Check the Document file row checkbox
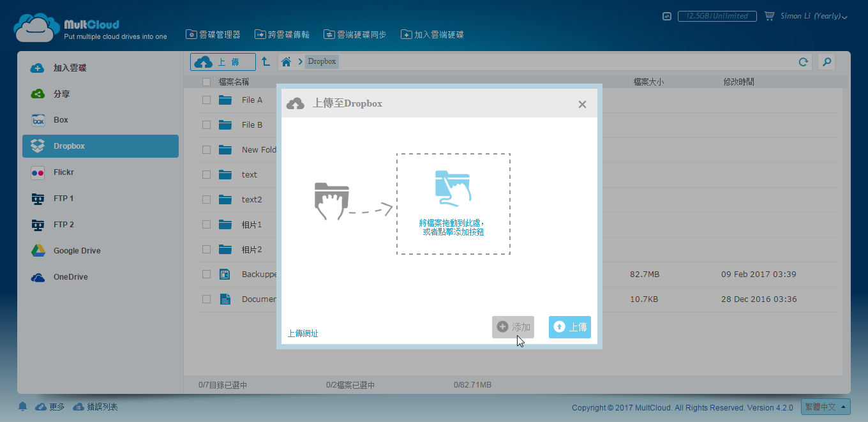The image size is (868, 422). click(206, 299)
